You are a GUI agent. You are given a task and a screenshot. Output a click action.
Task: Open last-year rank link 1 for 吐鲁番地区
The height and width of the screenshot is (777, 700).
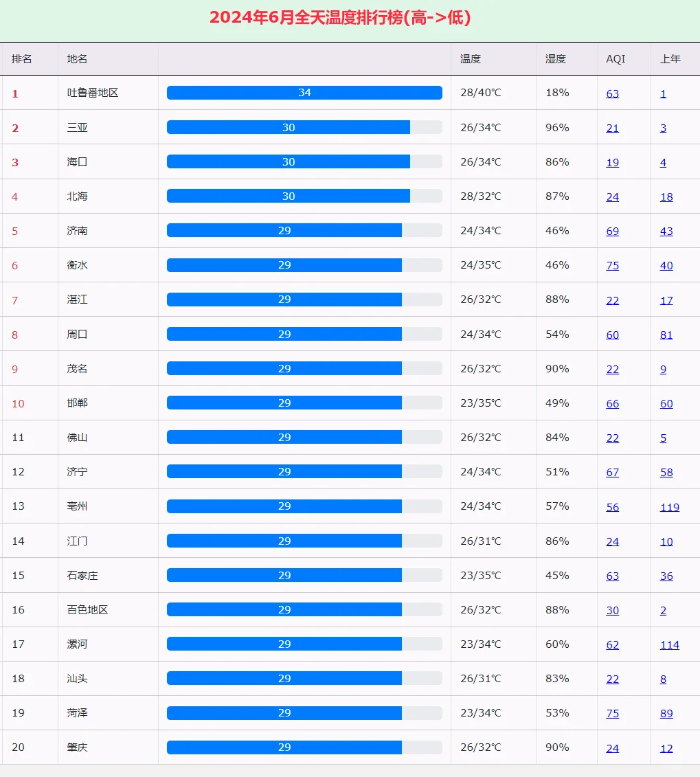(x=663, y=93)
